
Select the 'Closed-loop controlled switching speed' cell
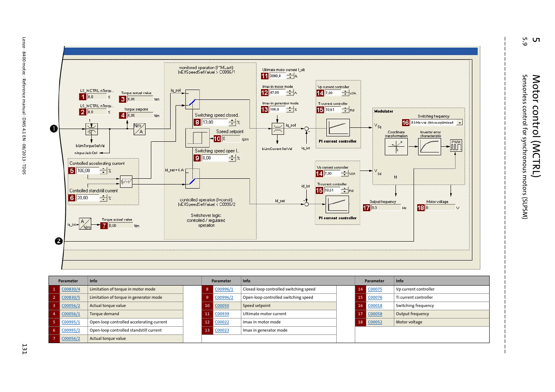click(289, 289)
